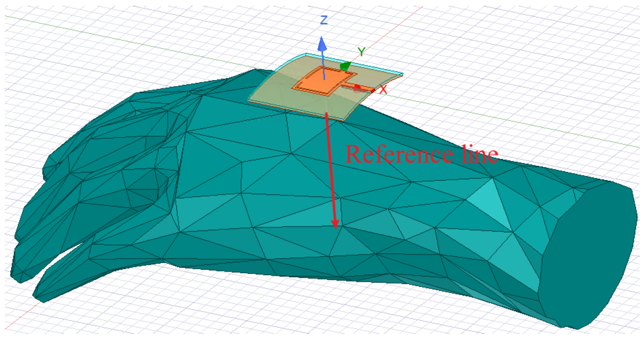The width and height of the screenshot is (644, 341).
Task: Click the antenna feed line strip
Action: (x=359, y=87)
